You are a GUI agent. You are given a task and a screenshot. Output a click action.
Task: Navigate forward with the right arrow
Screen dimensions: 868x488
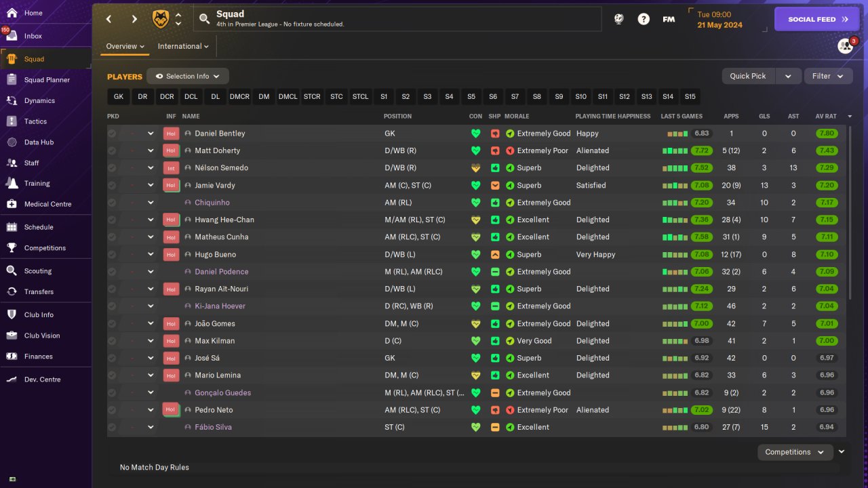(x=134, y=19)
